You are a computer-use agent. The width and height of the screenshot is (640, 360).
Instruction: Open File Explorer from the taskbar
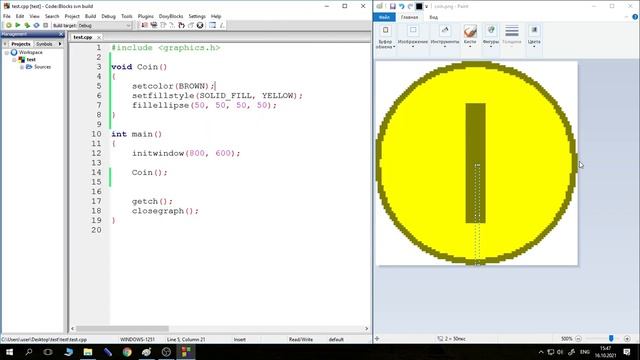tap(88, 352)
